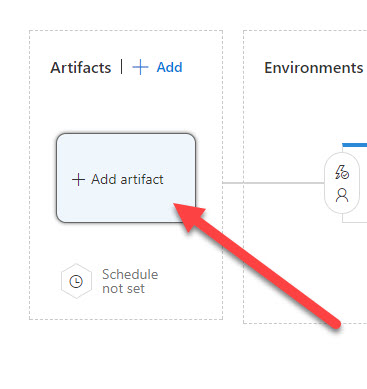This screenshot has height=389, width=367.
Task: Click empty space below the Environments heading
Action: click(x=300, y=110)
